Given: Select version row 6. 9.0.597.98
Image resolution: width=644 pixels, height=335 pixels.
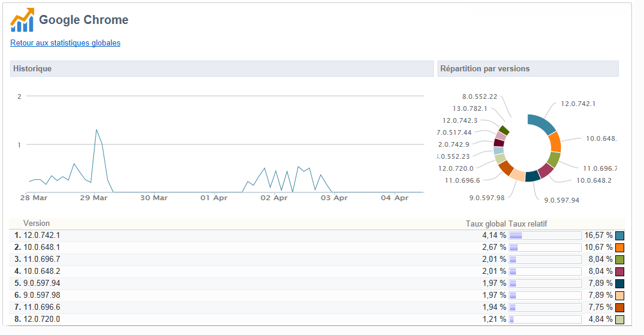Looking at the screenshot, I should pyautogui.click(x=317, y=295).
